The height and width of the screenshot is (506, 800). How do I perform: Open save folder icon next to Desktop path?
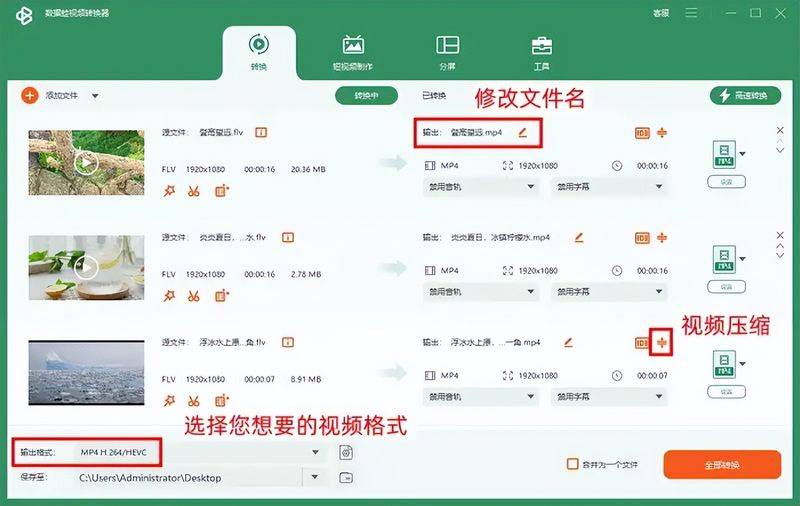tap(346, 478)
